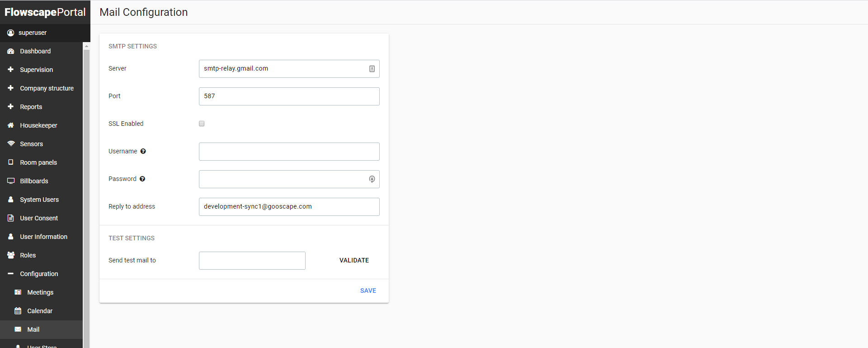
Task: Open Meetings configuration
Action: click(x=41, y=292)
